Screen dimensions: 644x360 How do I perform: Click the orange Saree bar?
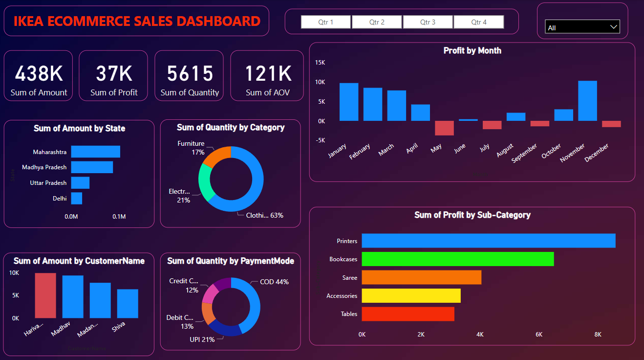coord(421,277)
